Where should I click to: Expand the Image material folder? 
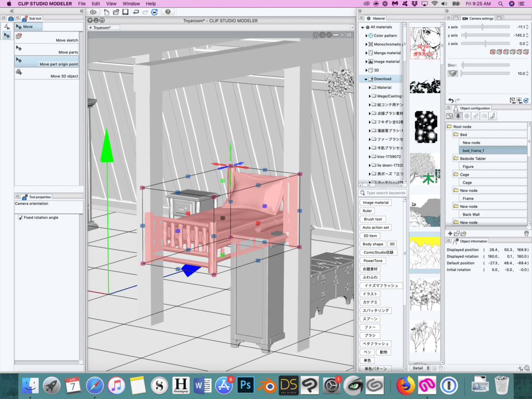tap(366, 62)
